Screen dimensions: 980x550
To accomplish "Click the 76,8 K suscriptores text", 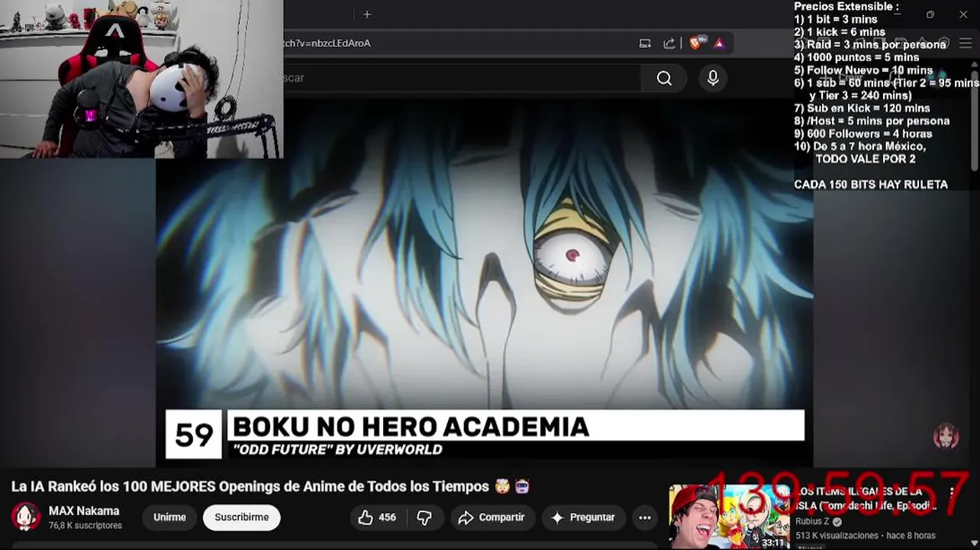I will [85, 526].
